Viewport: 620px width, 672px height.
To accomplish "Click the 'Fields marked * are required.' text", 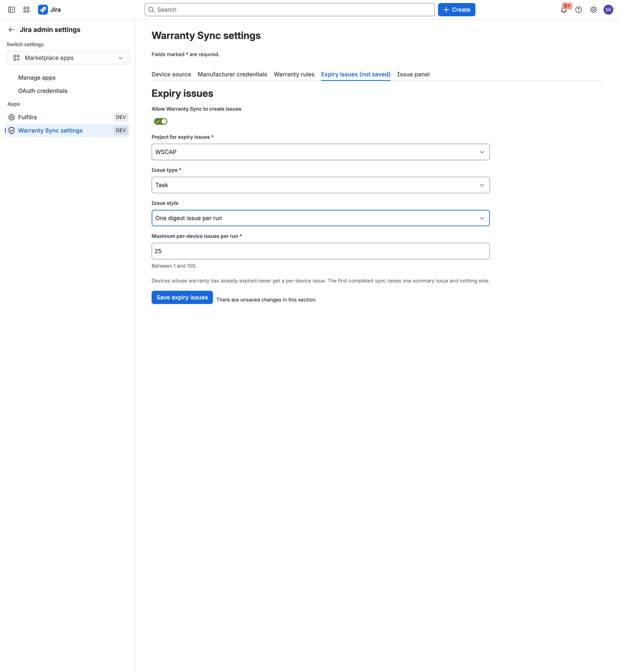I will coord(185,55).
